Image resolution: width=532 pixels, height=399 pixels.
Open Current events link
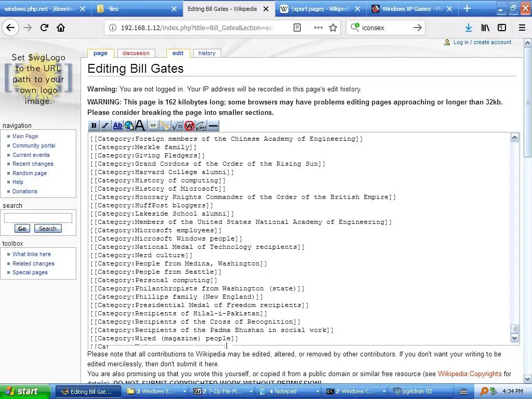[31, 155]
